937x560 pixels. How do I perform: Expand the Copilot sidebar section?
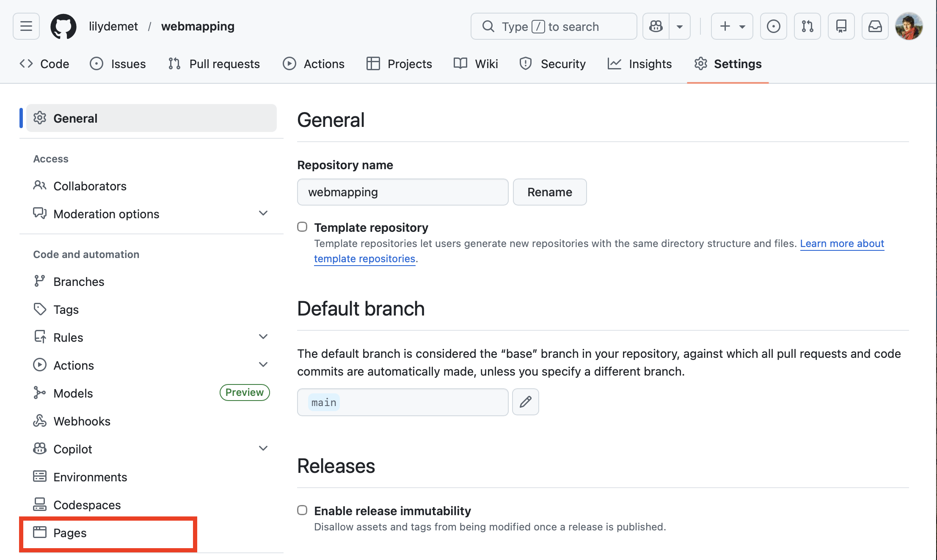[263, 448]
